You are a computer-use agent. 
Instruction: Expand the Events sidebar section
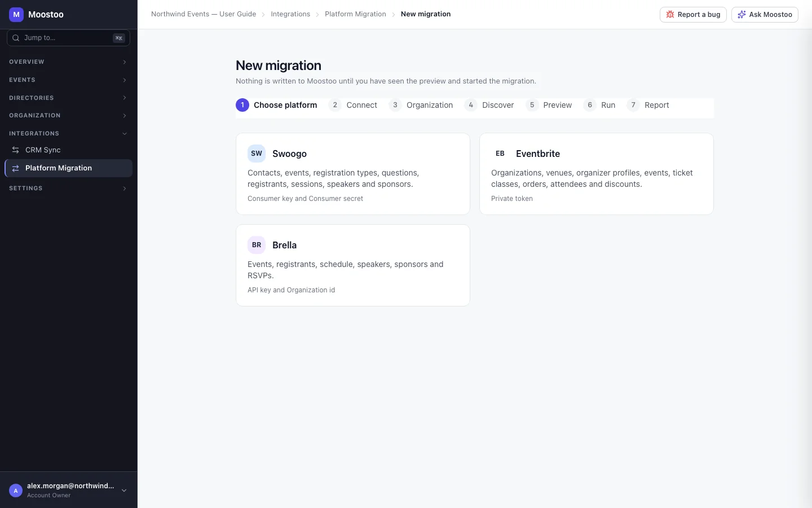69,80
